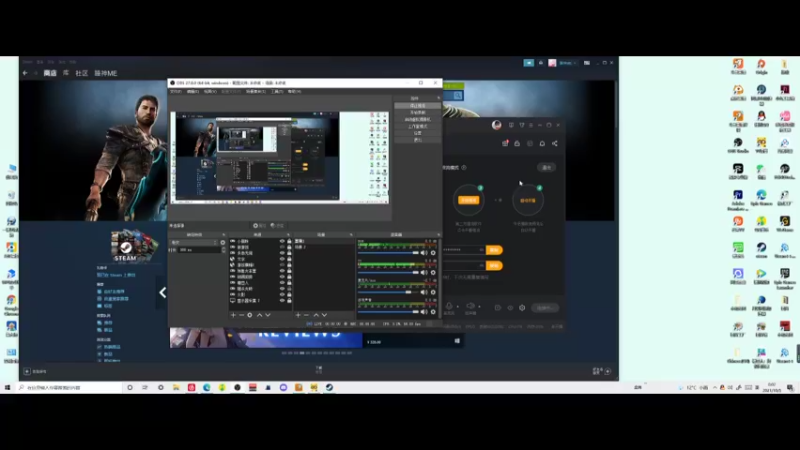This screenshot has height=450, width=800.
Task: Expand microphone options arrow in streaming assistant
Action: click(x=458, y=307)
